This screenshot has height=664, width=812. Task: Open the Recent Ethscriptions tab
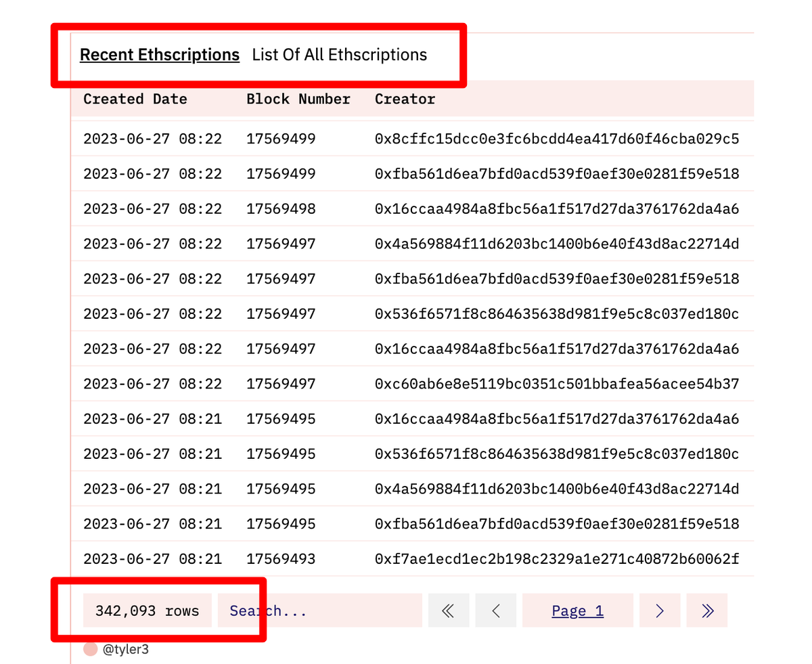point(160,55)
